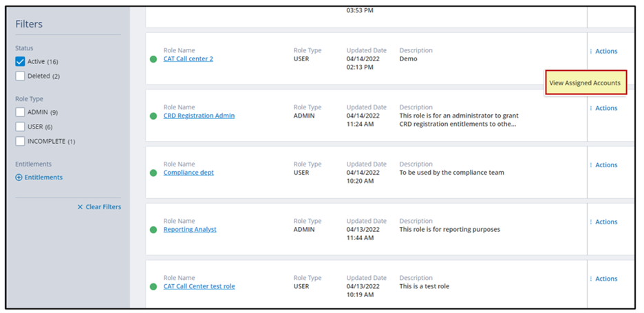The image size is (644, 313).
Task: Enable the Deleted status checkbox
Action: tap(20, 76)
